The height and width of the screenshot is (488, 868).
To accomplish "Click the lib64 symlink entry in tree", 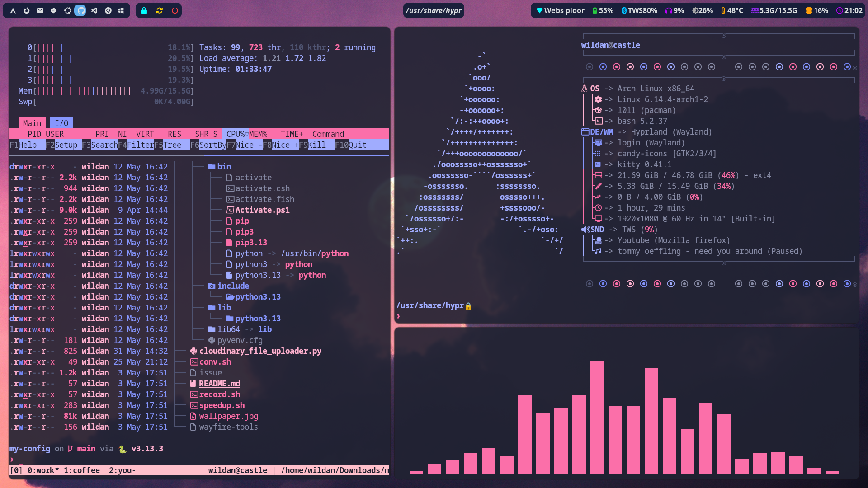I will tap(240, 329).
